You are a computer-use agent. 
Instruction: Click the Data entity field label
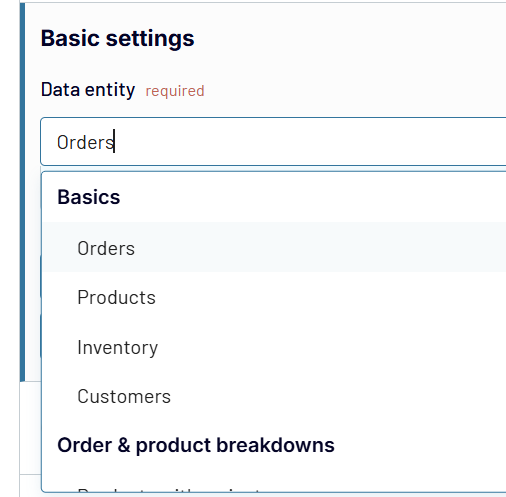click(x=88, y=90)
